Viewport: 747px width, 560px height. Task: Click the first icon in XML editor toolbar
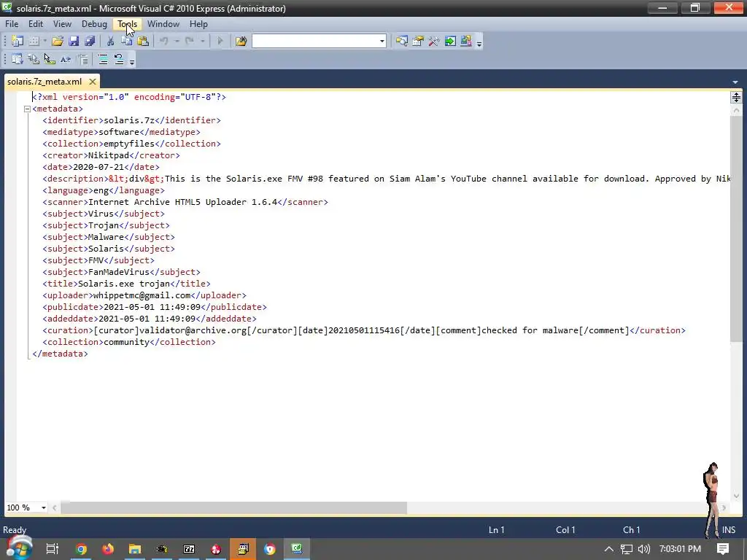(18, 60)
